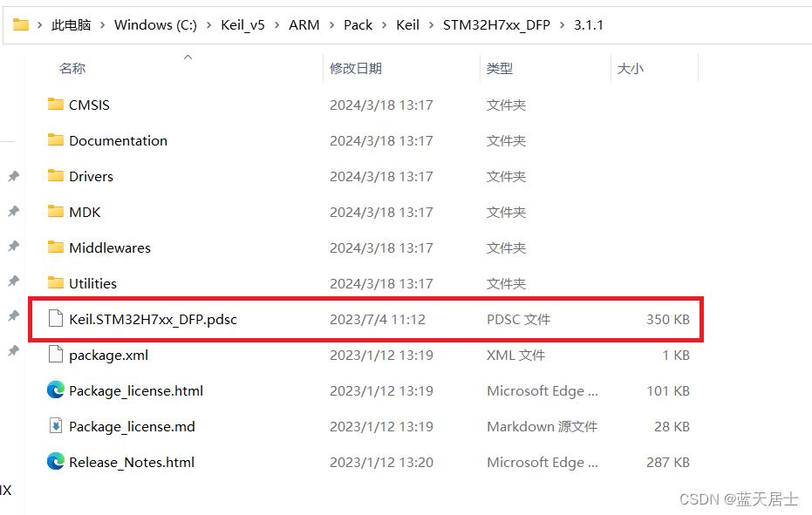Select the CMSIS folder name
This screenshot has width=812, height=515.
click(x=89, y=105)
